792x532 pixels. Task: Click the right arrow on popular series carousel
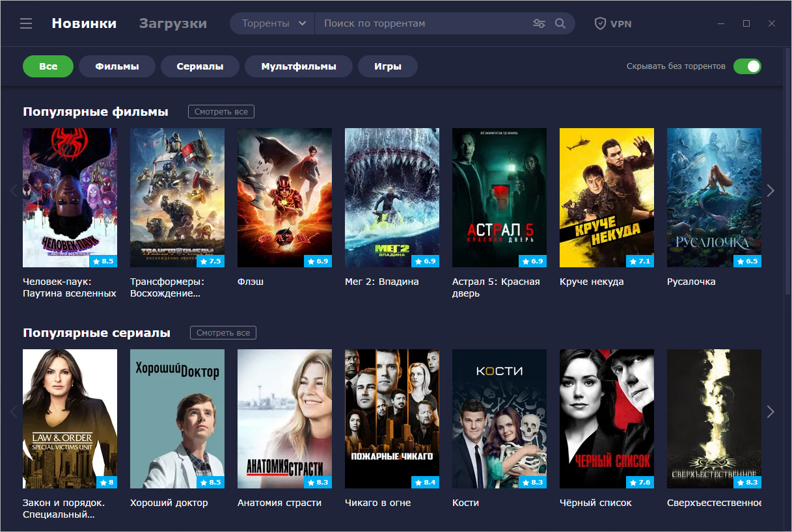coord(771,411)
